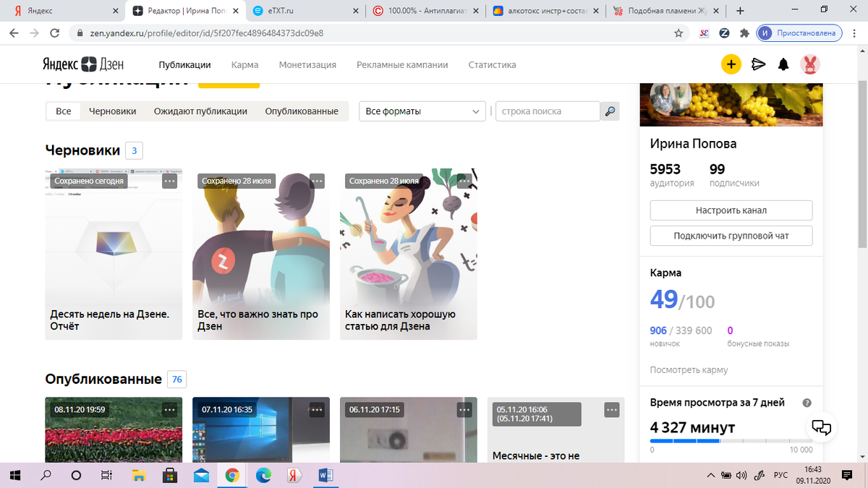Open Microsoft Store from the taskbar
Viewport: 868px width, 488px height.
click(x=170, y=475)
